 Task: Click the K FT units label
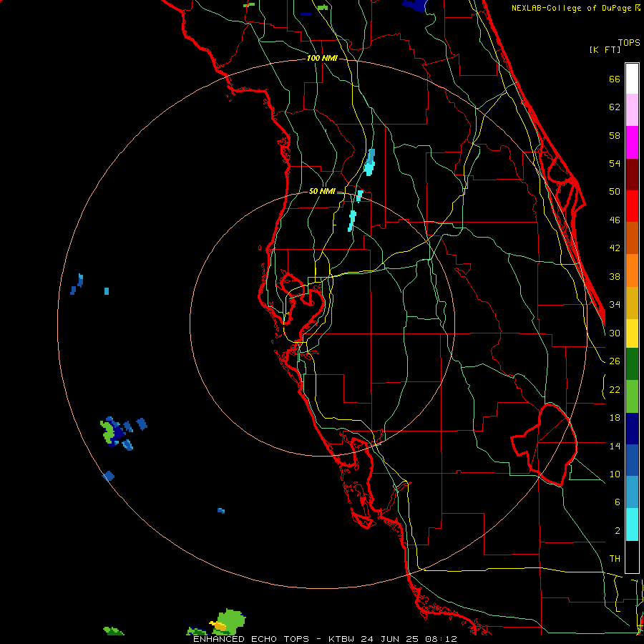point(605,49)
